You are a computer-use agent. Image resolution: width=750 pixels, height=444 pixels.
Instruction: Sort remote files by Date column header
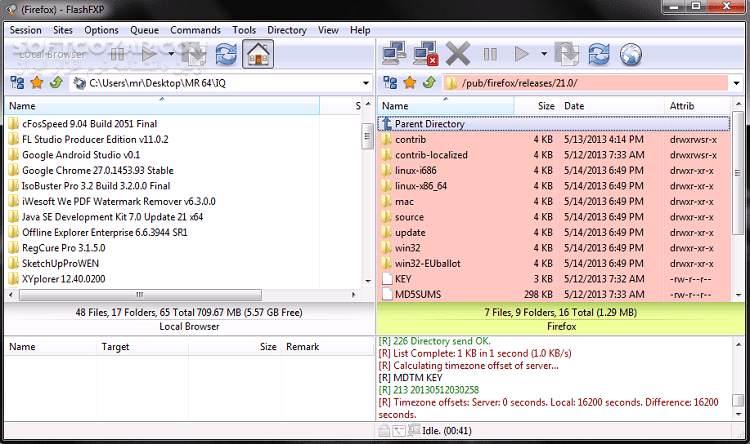[x=611, y=106]
